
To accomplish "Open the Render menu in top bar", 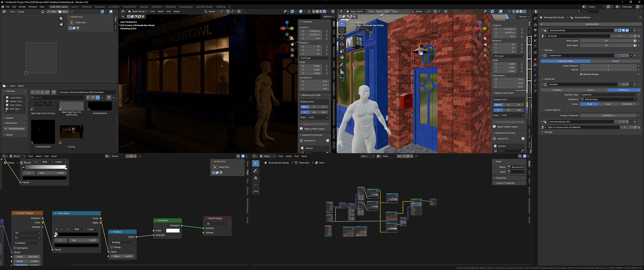I will pyautogui.click(x=22, y=7).
